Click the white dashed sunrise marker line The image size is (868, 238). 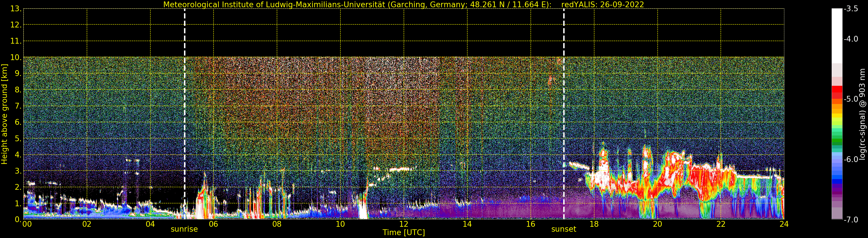click(185, 114)
